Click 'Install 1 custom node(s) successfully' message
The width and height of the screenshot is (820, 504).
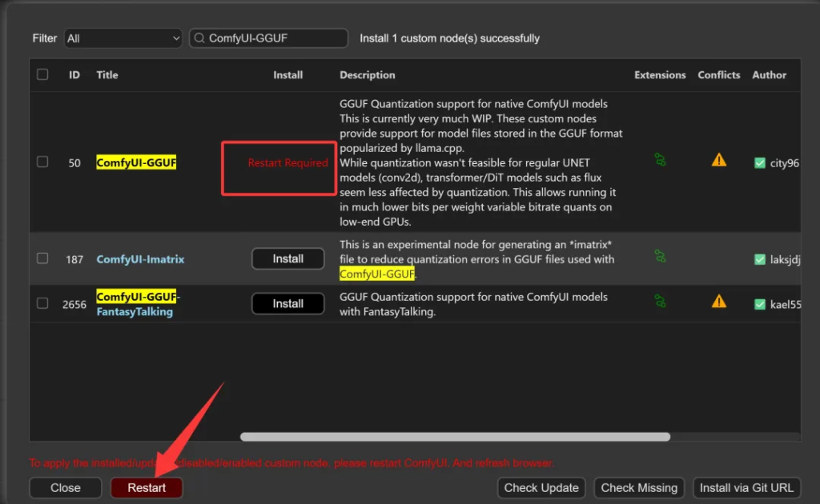click(450, 38)
